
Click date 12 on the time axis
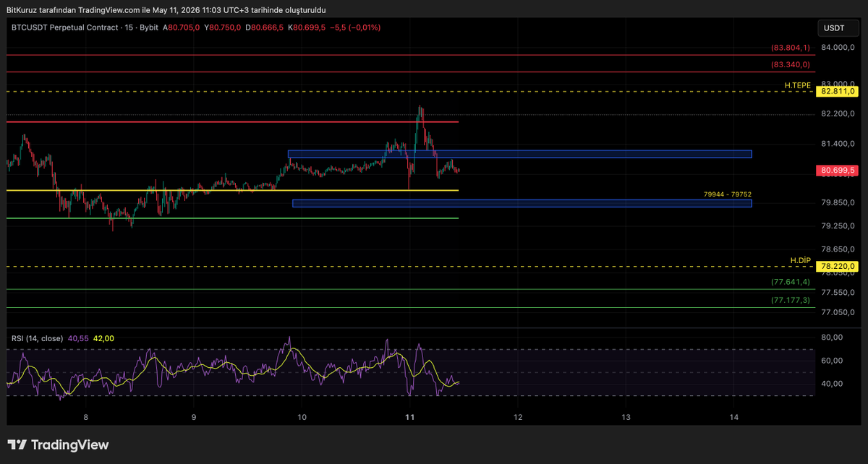click(518, 417)
